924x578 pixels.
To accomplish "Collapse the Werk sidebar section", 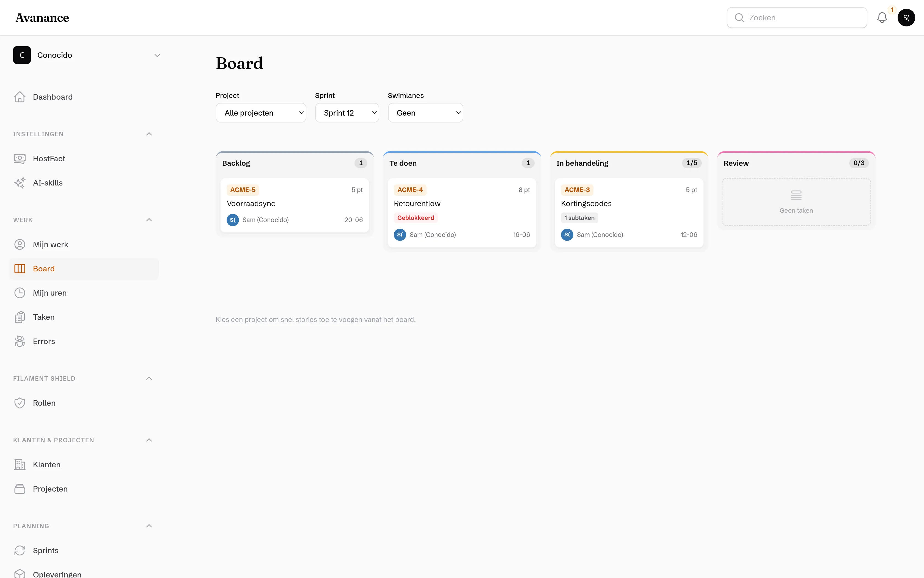I will tap(149, 220).
